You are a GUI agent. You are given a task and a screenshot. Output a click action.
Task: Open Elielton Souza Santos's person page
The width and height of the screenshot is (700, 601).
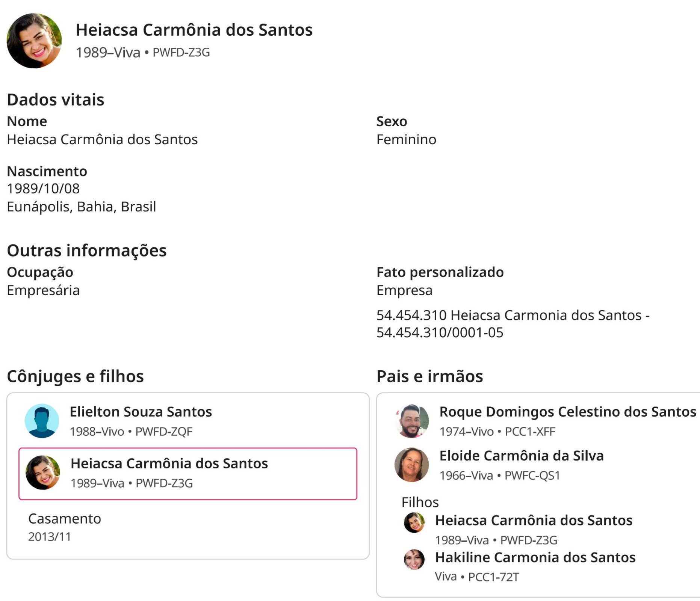(141, 412)
